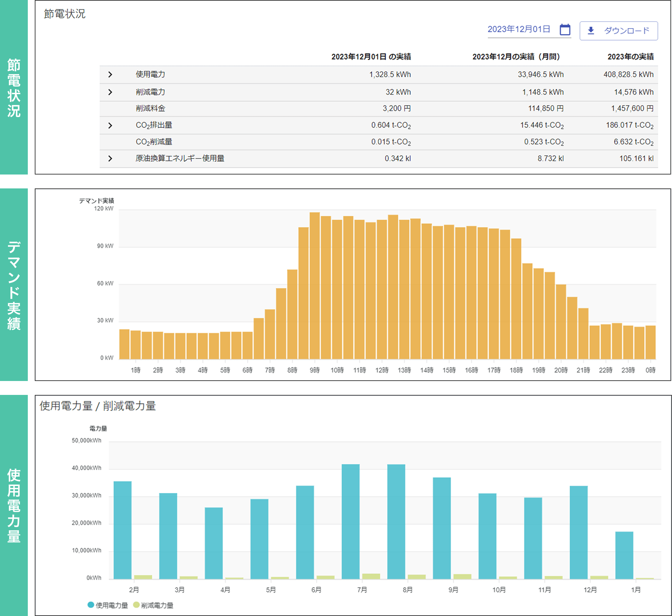
Task: Select the 0.604 t-CO2 emission value
Action: 391,125
